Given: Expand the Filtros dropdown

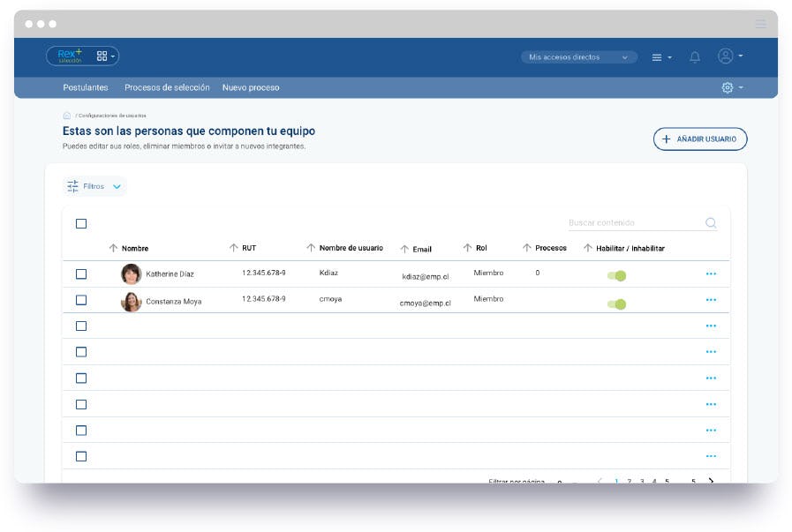Looking at the screenshot, I should click(x=94, y=186).
